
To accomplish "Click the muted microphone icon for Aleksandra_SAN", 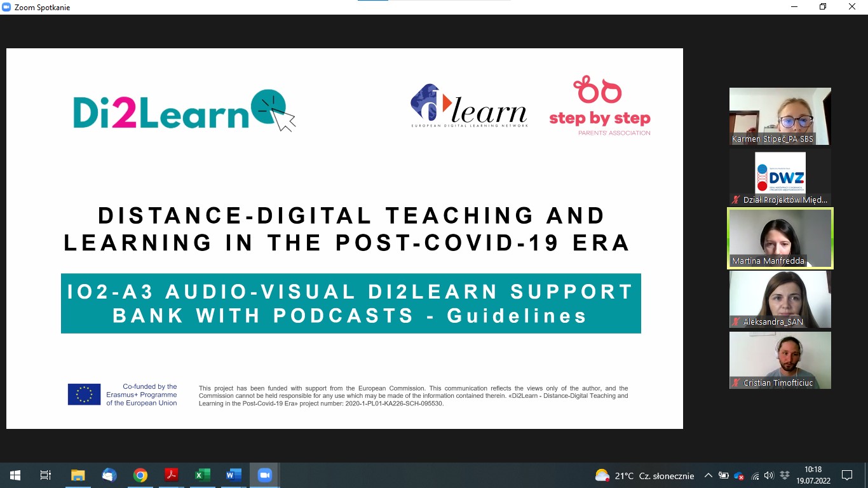I will (736, 322).
